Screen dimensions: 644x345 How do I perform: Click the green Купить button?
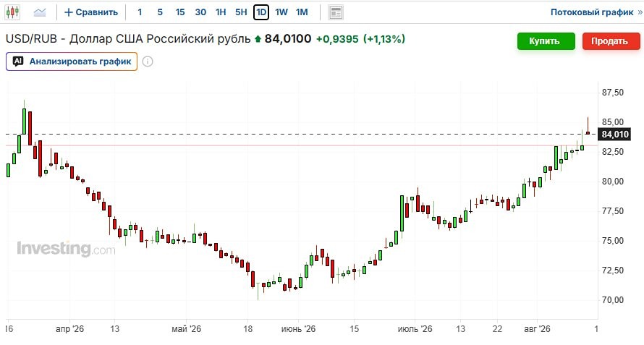point(546,41)
